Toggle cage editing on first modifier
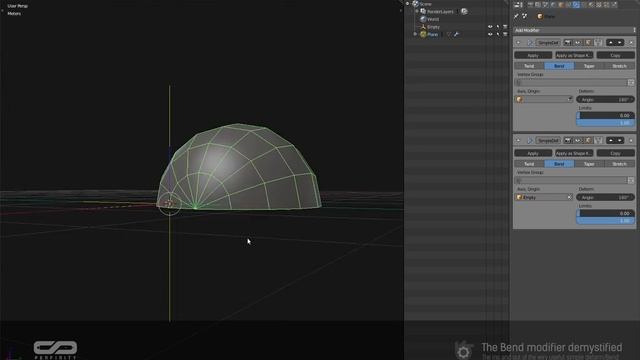 598,42
